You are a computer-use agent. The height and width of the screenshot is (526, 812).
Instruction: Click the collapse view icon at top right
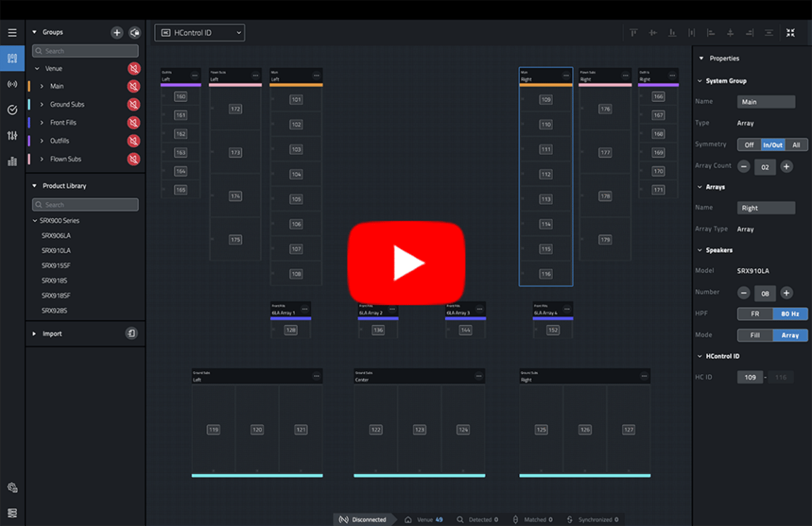pos(790,33)
